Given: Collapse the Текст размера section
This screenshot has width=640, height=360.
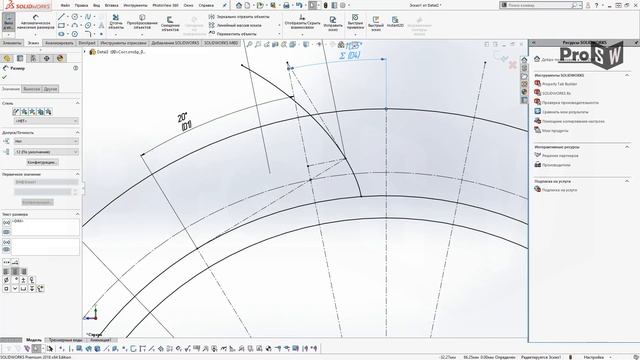Looking at the screenshot, I should (77, 214).
